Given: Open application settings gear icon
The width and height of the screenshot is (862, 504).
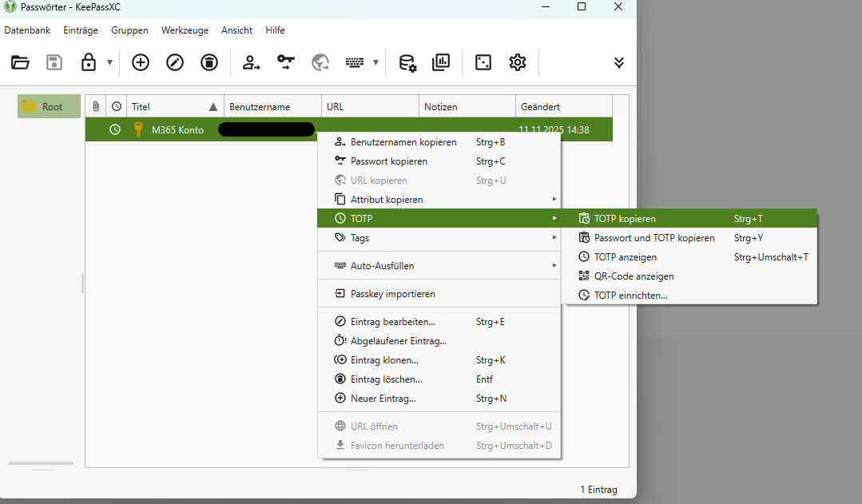Looking at the screenshot, I should [x=518, y=62].
